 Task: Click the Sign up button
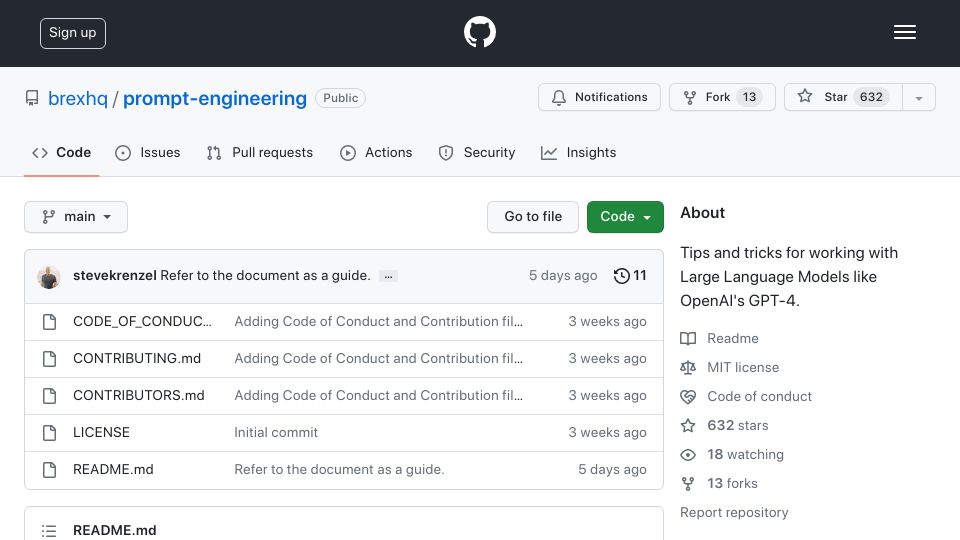pos(73,33)
